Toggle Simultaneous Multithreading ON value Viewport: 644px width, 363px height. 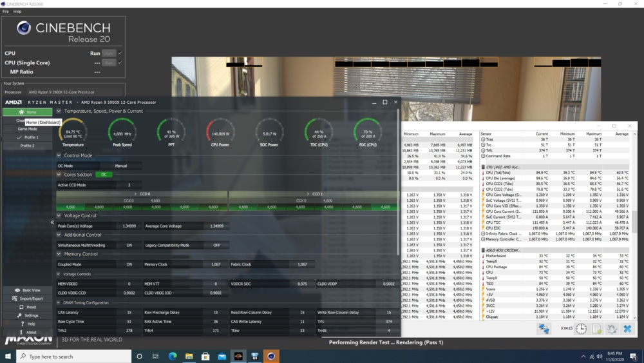pyautogui.click(x=129, y=245)
